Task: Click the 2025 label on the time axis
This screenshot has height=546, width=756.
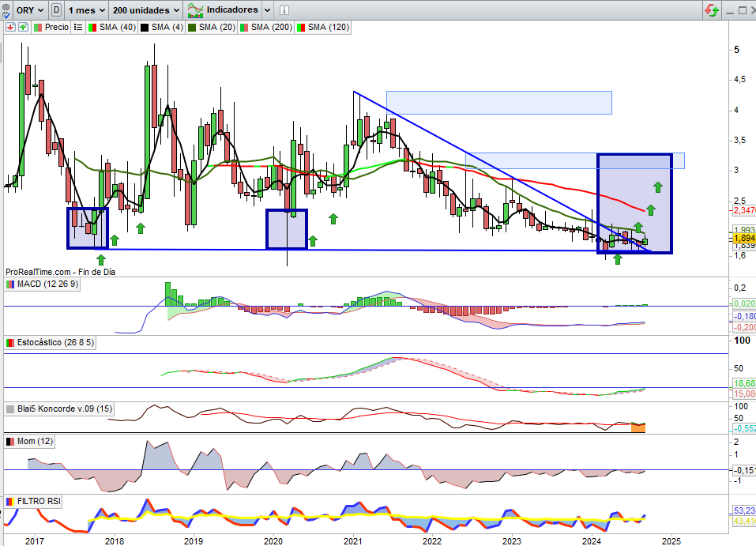Action: (x=671, y=541)
